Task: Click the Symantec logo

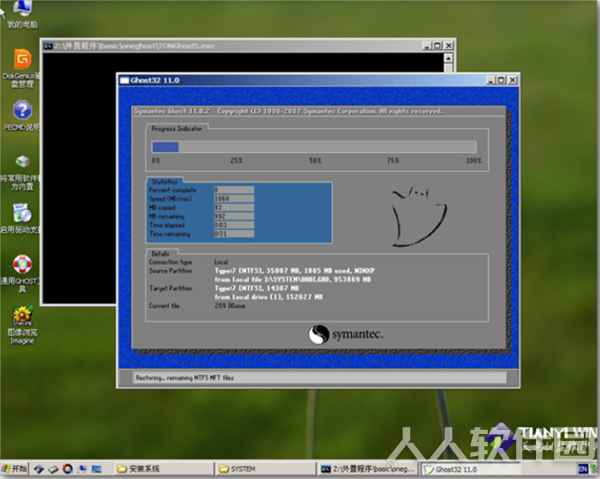Action: (346, 334)
